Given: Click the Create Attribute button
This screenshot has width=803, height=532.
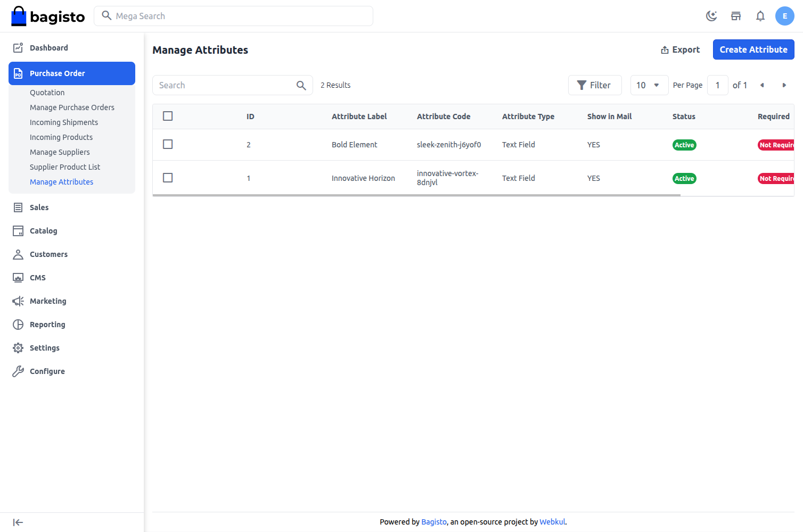Looking at the screenshot, I should pos(753,49).
